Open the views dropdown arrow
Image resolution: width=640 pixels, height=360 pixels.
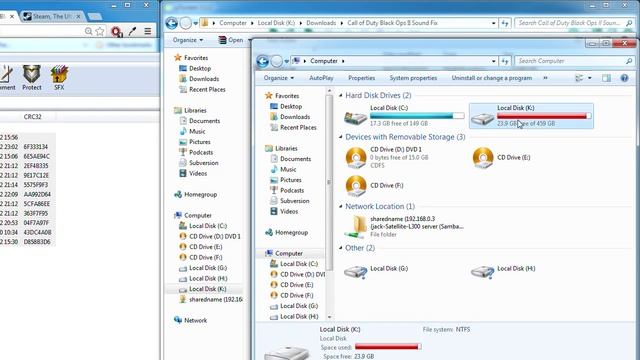pyautogui.click(x=590, y=78)
